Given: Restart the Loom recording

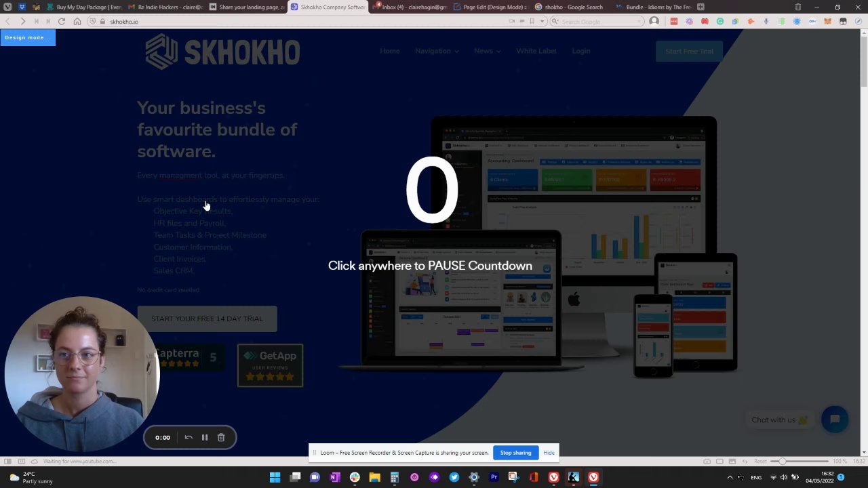Looking at the screenshot, I should point(189,437).
